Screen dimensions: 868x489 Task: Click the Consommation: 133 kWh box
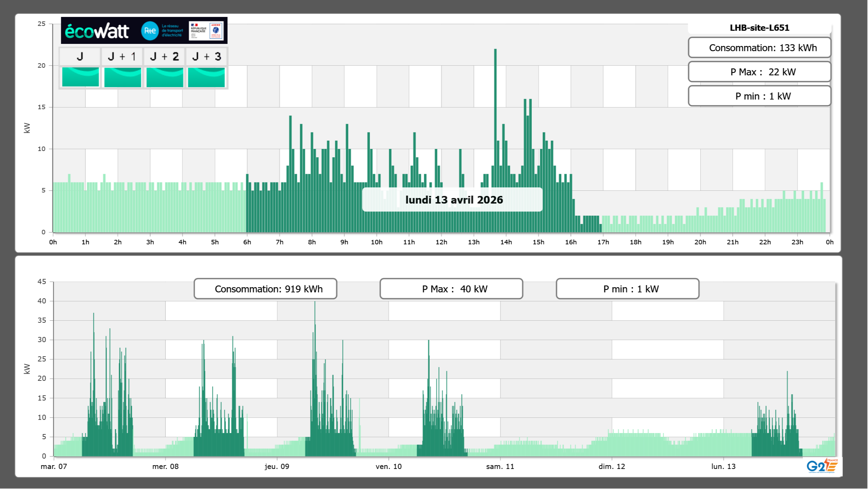tap(759, 48)
